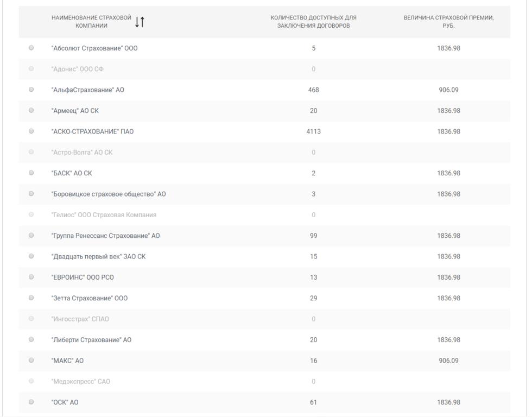The height and width of the screenshot is (417, 532).
Task: Select the "Либерти Страхование" АО radio button
Action: [x=31, y=340]
